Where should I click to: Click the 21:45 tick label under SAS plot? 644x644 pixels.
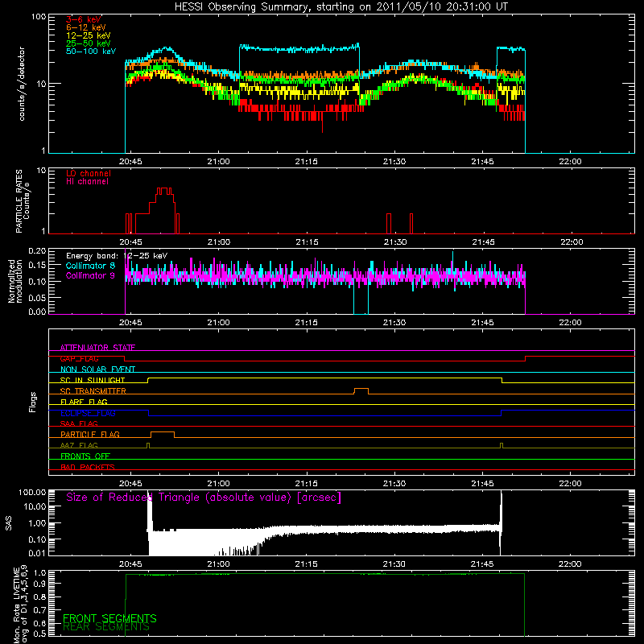(482, 564)
